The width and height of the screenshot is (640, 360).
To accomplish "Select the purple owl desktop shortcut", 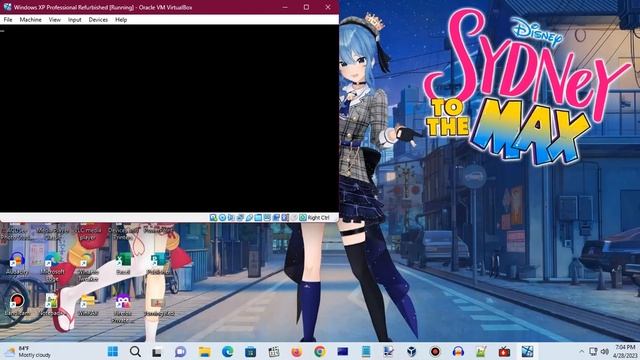I will pos(122,308).
